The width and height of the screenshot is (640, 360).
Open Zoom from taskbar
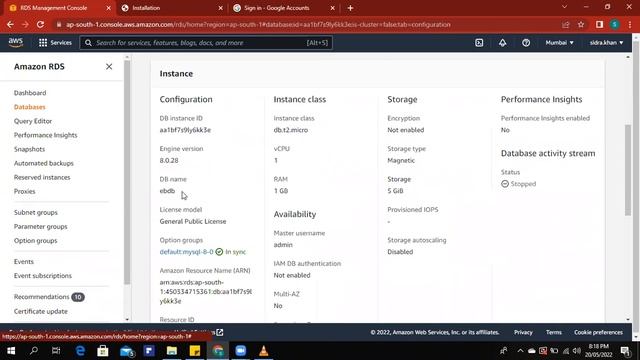[241, 351]
